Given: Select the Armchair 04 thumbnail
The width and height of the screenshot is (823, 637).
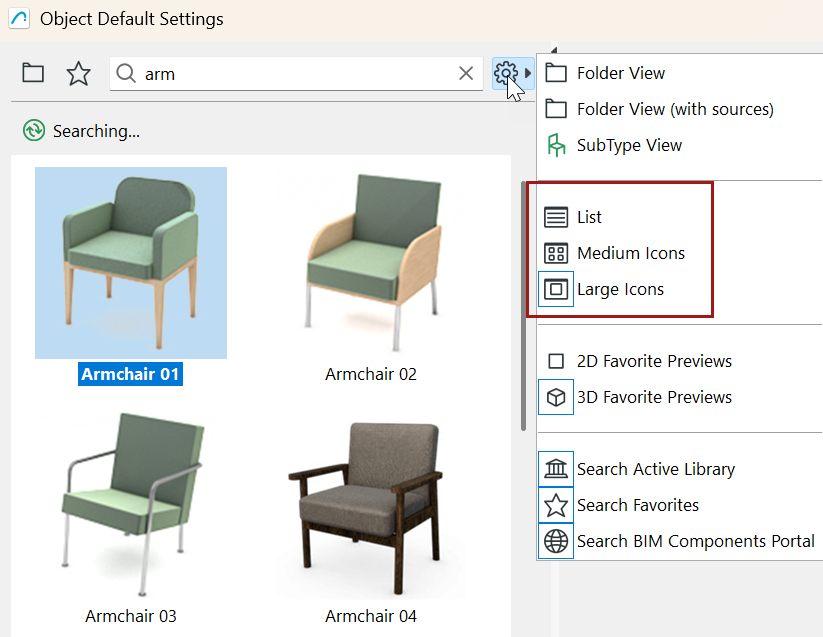Looking at the screenshot, I should click(371, 505).
